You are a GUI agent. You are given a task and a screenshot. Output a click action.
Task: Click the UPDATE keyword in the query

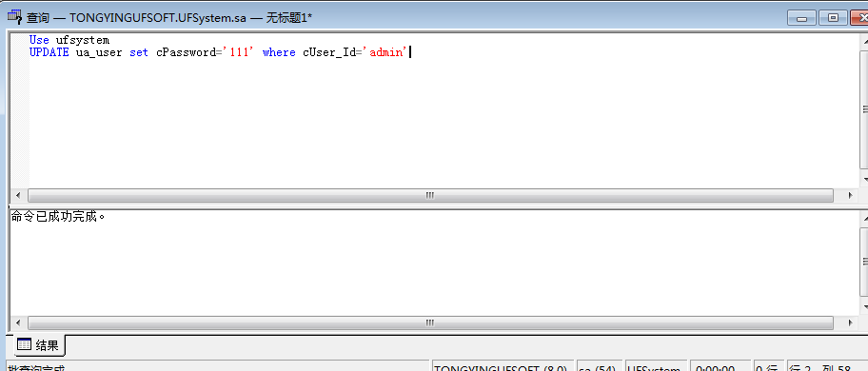coord(49,52)
